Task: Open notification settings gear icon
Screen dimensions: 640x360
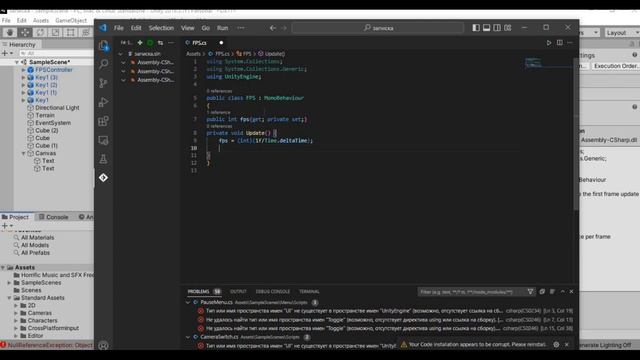Action: coord(556,344)
